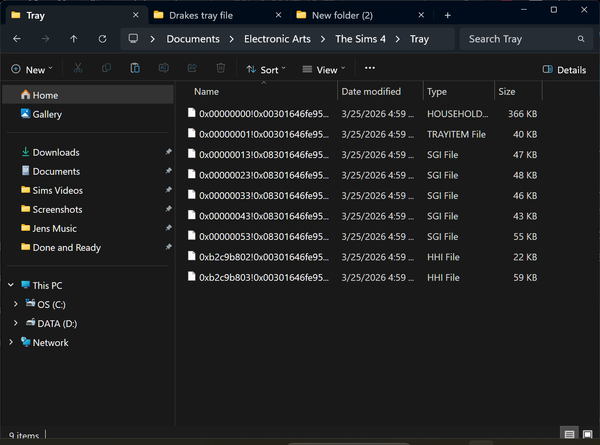Switch to large thumbnails view in status bar
The image size is (600, 445).
[587, 434]
